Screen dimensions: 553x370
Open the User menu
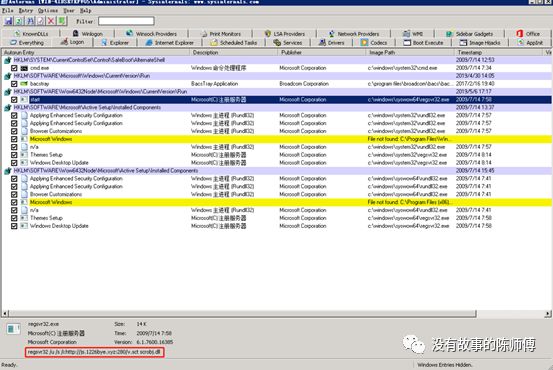(69, 11)
